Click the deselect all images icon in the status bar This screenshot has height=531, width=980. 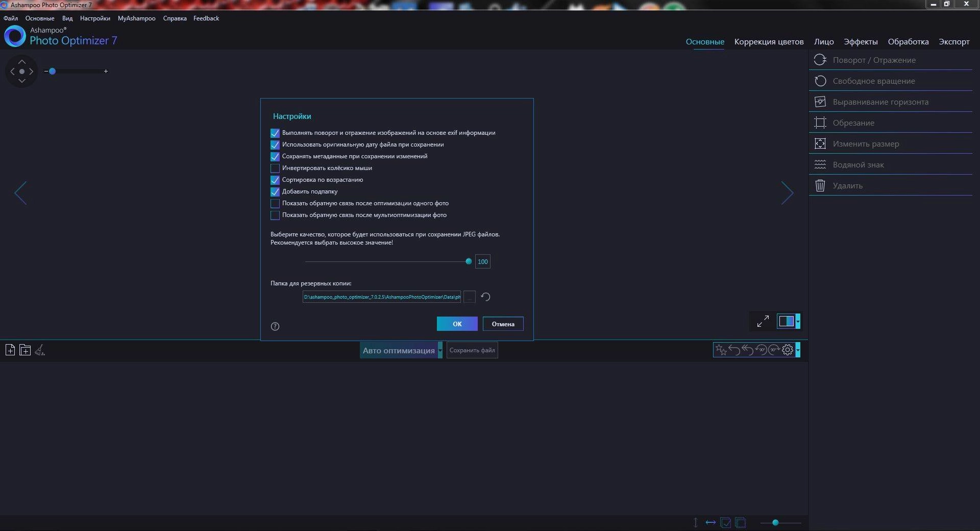pos(741,522)
